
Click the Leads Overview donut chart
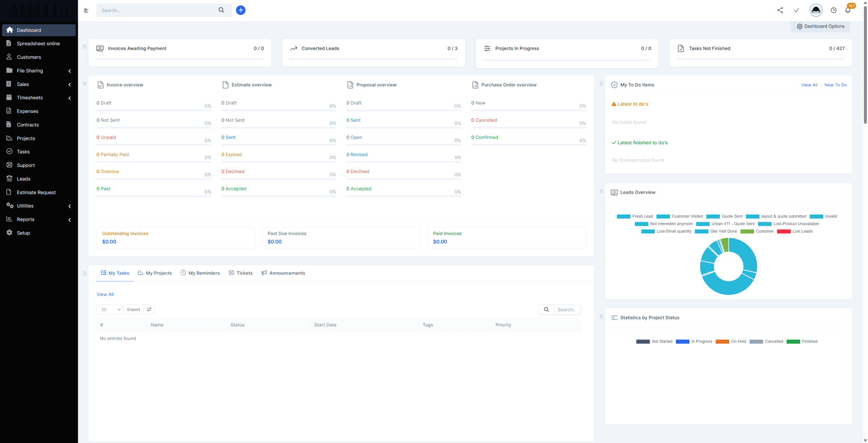point(728,267)
